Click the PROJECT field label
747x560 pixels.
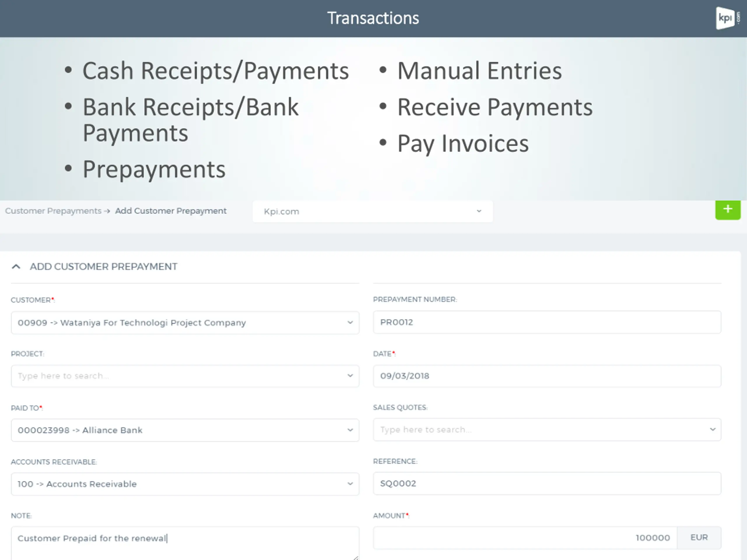click(x=27, y=354)
